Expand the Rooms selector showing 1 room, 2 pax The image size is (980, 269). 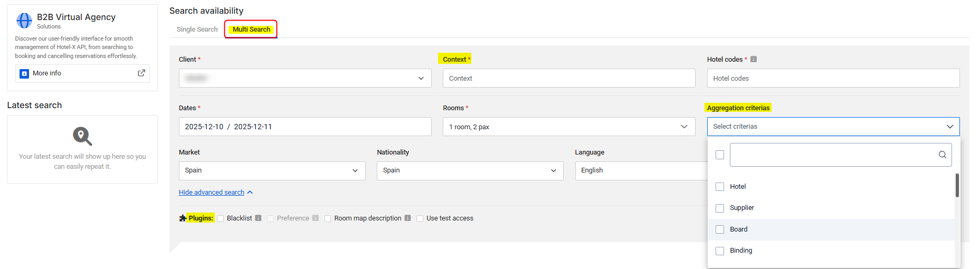point(568,127)
